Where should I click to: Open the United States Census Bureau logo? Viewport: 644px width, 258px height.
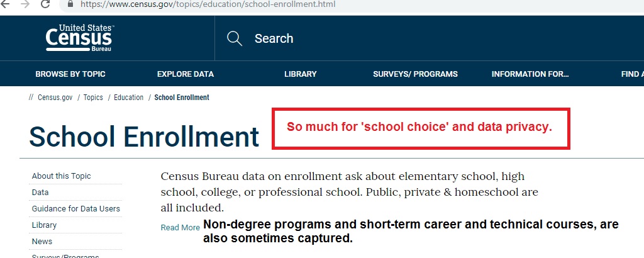pos(79,38)
